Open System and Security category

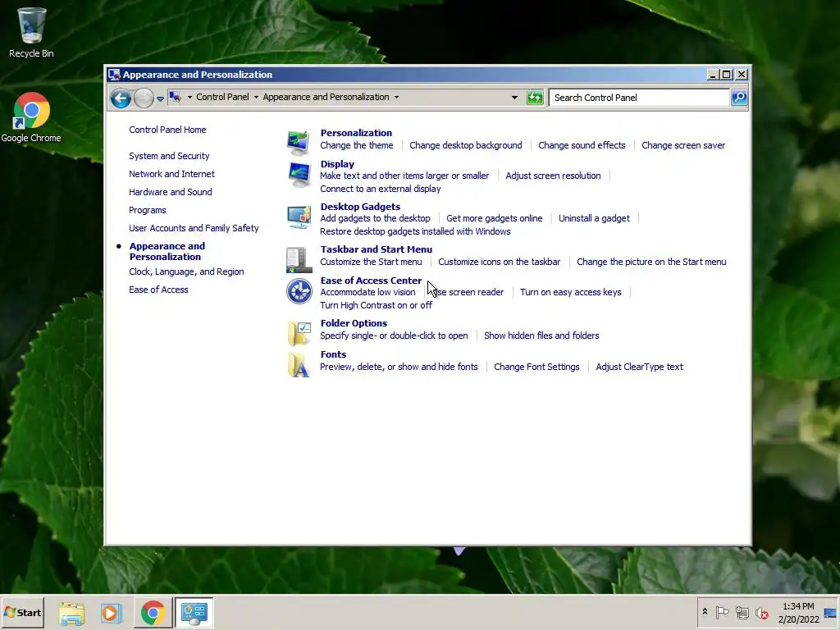pyautogui.click(x=169, y=156)
